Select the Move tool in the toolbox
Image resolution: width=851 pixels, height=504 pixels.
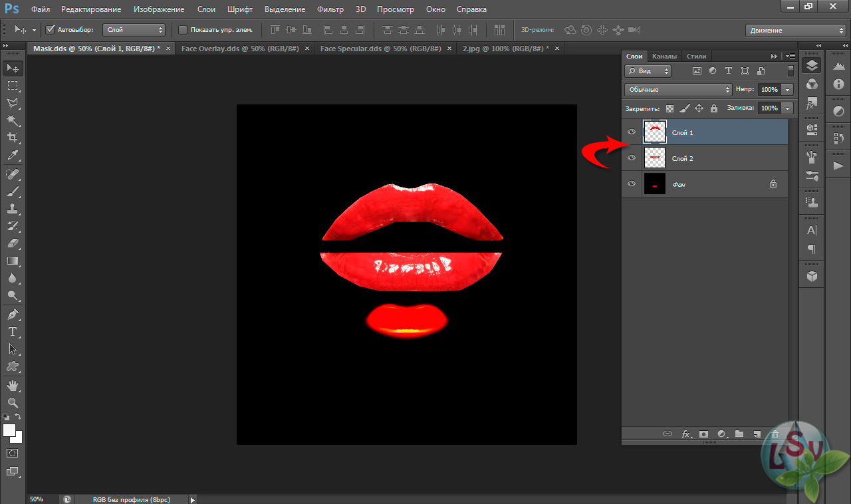(x=13, y=68)
